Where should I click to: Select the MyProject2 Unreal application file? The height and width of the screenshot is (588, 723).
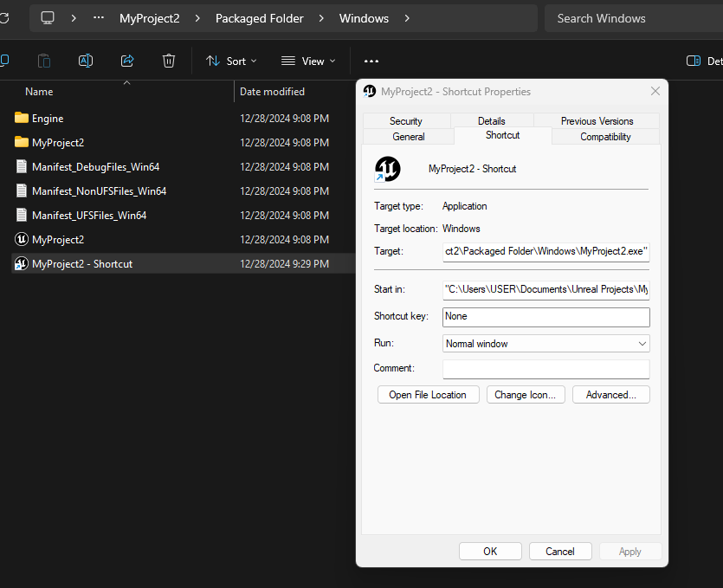click(x=58, y=239)
